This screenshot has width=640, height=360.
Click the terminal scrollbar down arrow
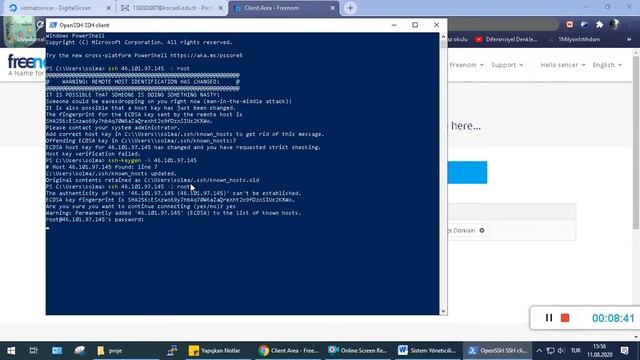(443, 311)
